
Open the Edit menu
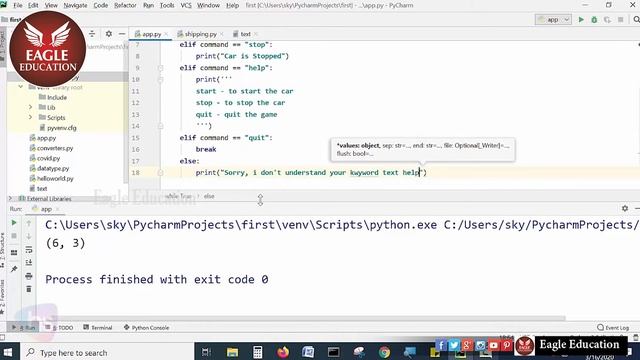[x=33, y=5]
